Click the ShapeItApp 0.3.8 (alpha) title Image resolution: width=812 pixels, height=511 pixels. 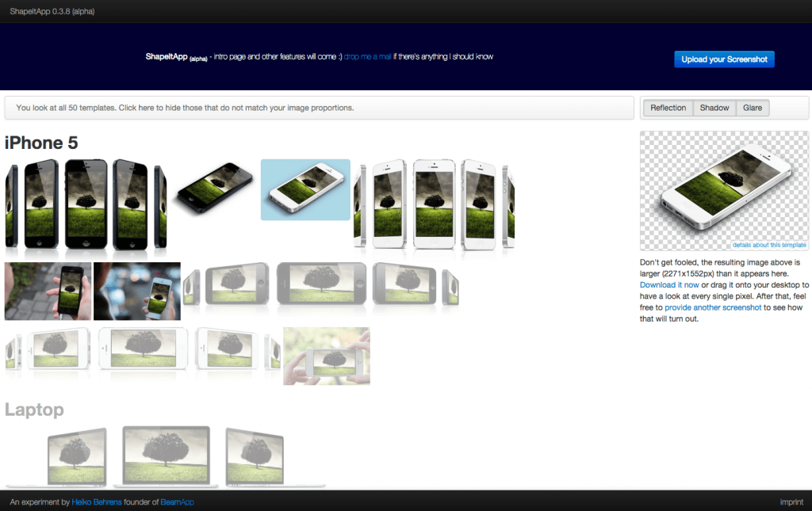point(52,11)
